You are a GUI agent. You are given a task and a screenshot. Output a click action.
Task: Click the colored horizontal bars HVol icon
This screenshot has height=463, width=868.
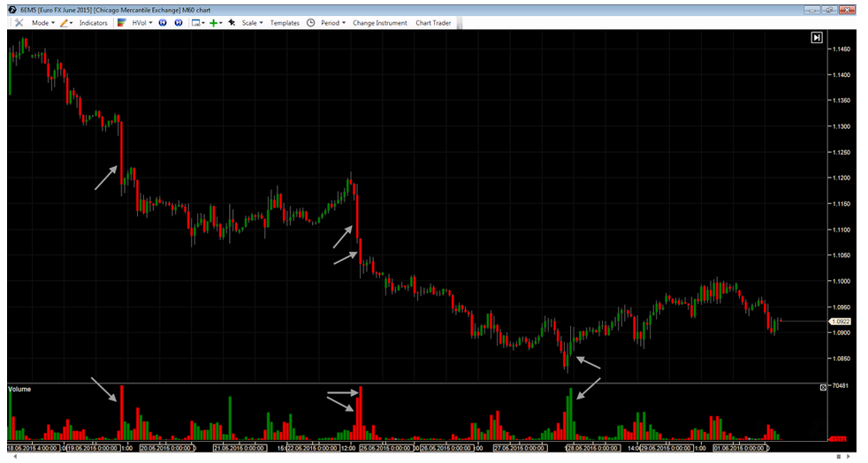122,23
